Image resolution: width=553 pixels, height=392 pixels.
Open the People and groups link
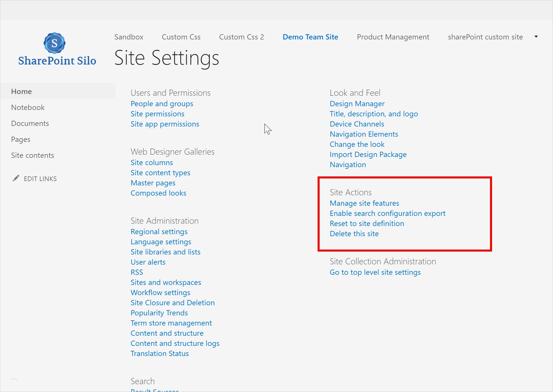(162, 104)
